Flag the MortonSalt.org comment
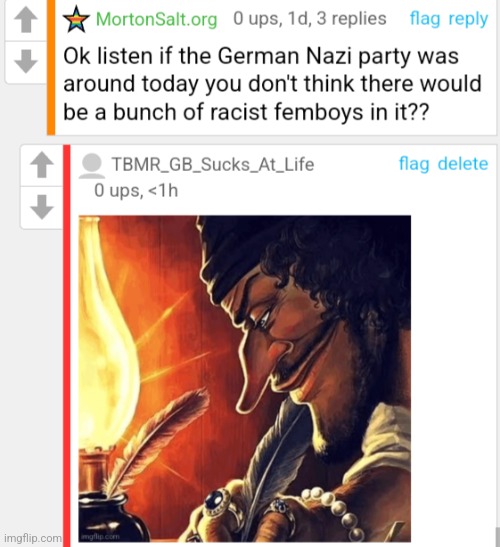This screenshot has height=547, width=500. (x=425, y=19)
